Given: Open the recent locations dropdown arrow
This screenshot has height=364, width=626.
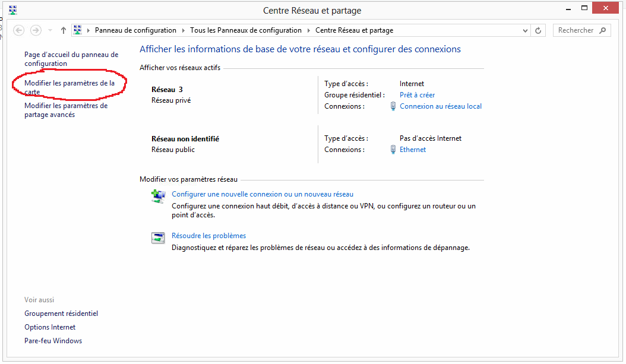Looking at the screenshot, I should [x=50, y=30].
